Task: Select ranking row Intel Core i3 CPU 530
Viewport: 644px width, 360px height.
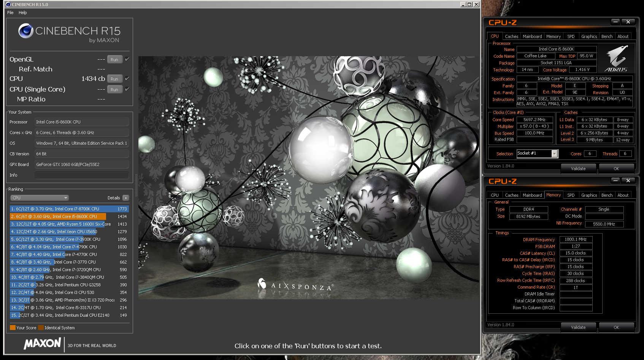Action: (x=69, y=292)
